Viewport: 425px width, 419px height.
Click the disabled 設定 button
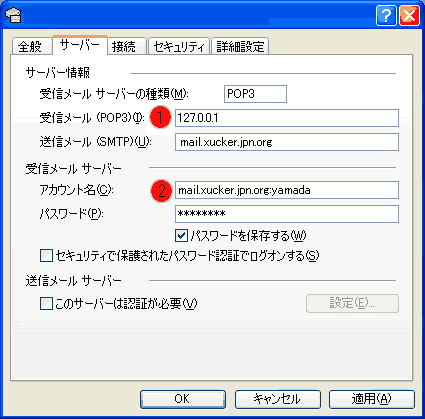(x=352, y=303)
